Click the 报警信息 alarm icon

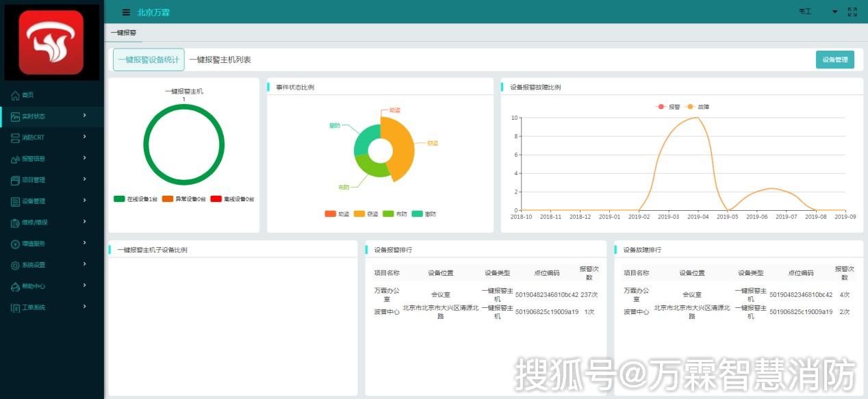tap(15, 159)
